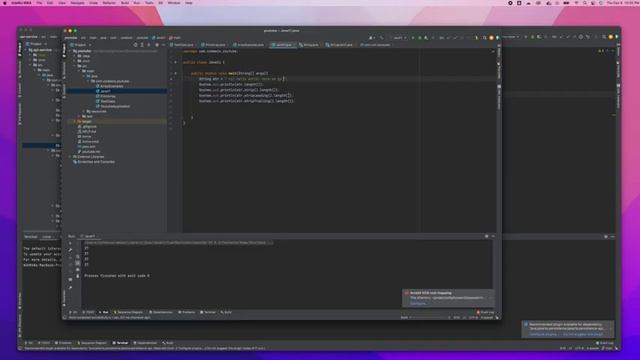The height and width of the screenshot is (360, 640).
Task: Click the Debug bug icon in toolbar
Action: tap(420, 38)
